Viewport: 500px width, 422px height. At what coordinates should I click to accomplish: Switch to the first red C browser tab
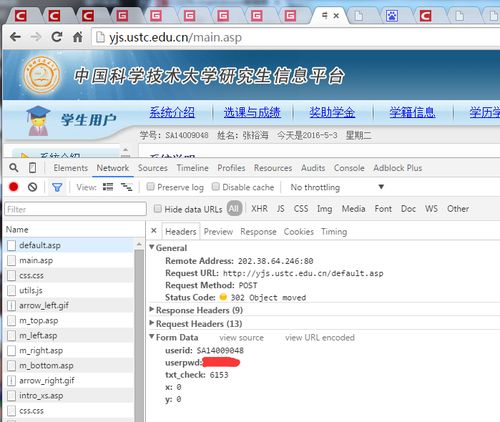(x=20, y=16)
